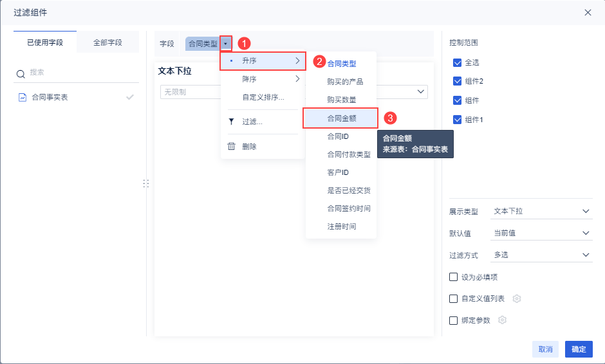Click the 确定 button
This screenshot has height=364, width=605.
pos(579,349)
